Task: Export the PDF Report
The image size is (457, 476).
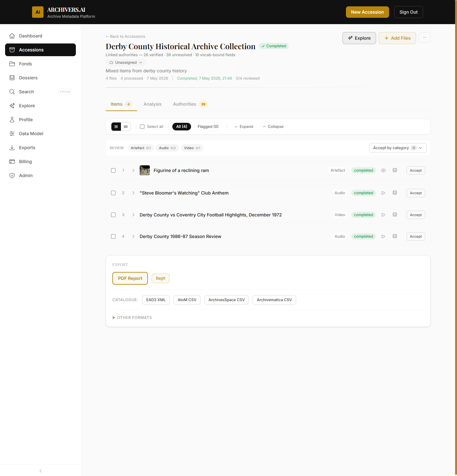Action: point(130,278)
